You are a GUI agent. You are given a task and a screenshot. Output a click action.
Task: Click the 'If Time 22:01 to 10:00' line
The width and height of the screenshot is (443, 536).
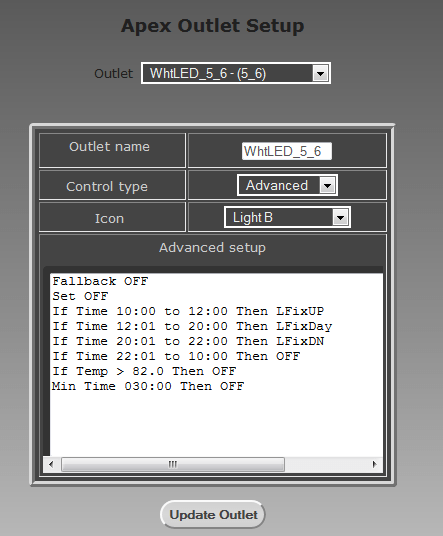click(x=176, y=356)
